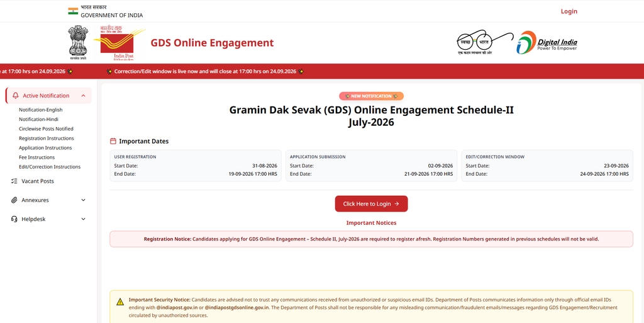Expand the Annexures menu chevron
The width and height of the screenshot is (644, 323).
point(84,200)
